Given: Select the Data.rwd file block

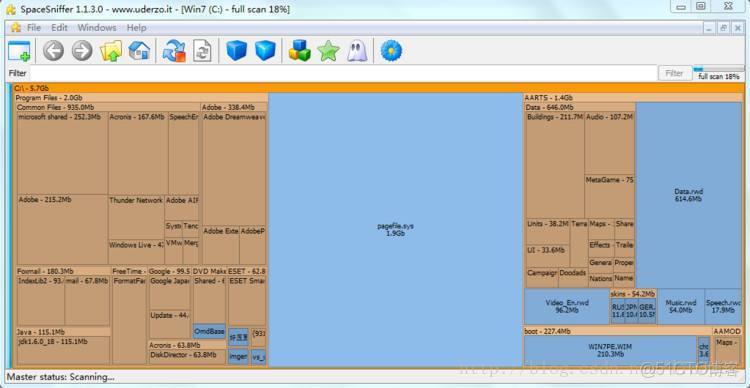Looking at the screenshot, I should tap(689, 195).
